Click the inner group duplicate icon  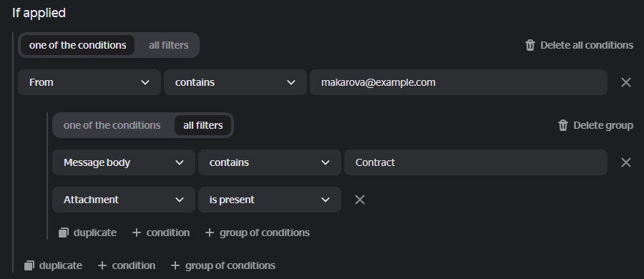click(x=63, y=232)
